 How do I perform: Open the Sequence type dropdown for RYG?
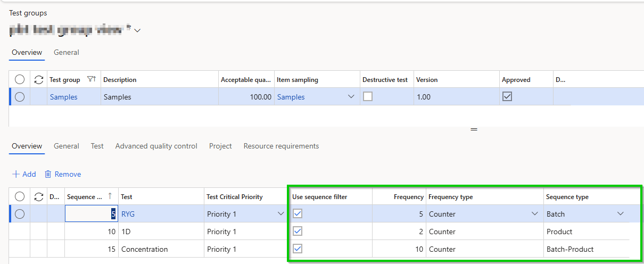(x=621, y=214)
